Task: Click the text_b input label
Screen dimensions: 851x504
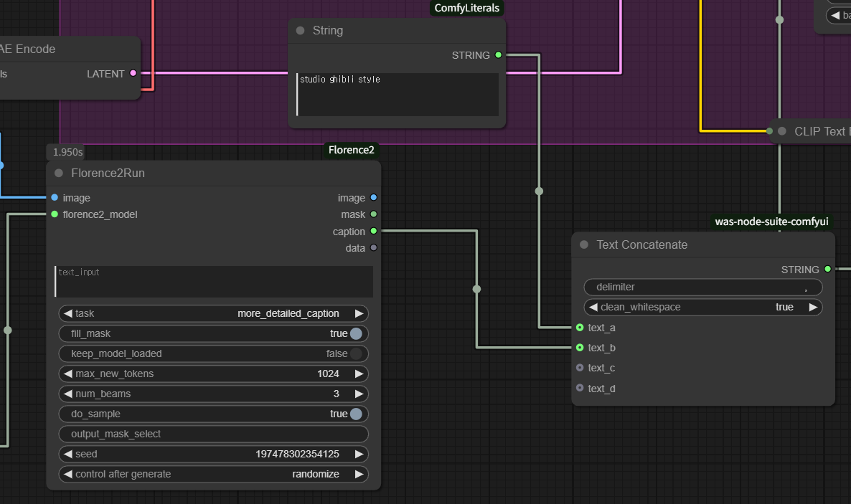Action: pos(601,348)
